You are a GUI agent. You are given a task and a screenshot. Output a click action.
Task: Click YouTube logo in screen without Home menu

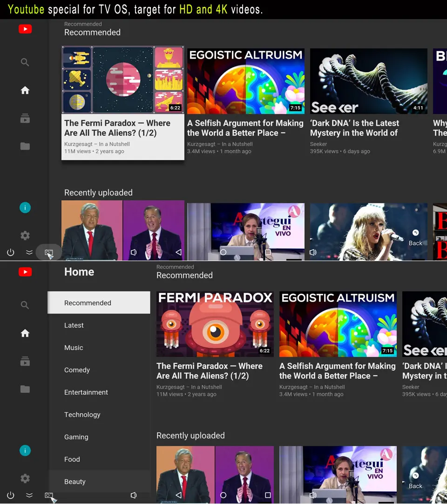click(25, 29)
